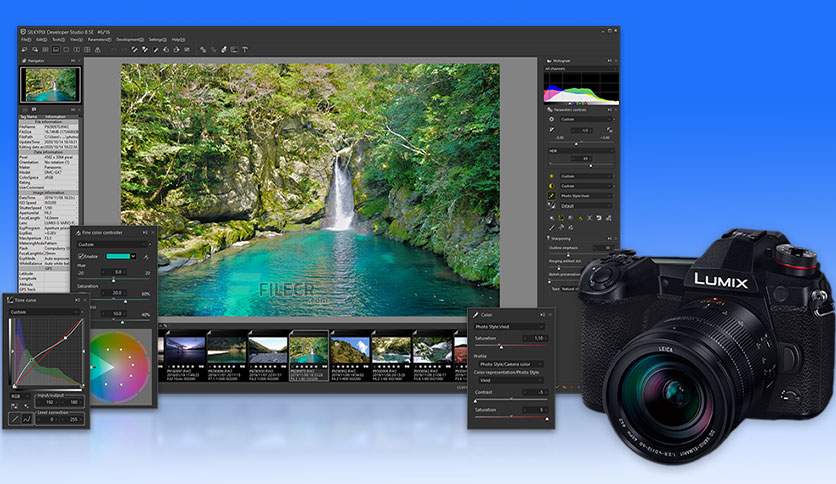Click the teal color swatch in Fine color controller
The height and width of the screenshot is (484, 836).
[x=118, y=256]
